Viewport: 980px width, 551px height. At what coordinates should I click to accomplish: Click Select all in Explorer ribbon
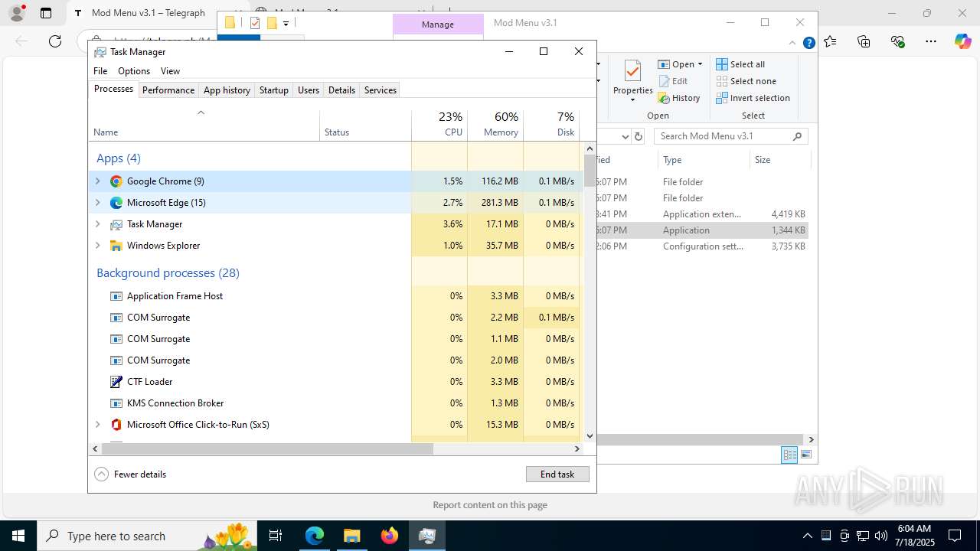tap(740, 64)
